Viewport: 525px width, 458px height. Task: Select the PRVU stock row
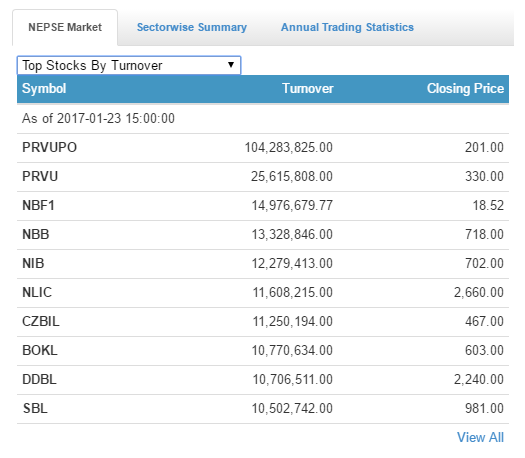pyautogui.click(x=263, y=176)
